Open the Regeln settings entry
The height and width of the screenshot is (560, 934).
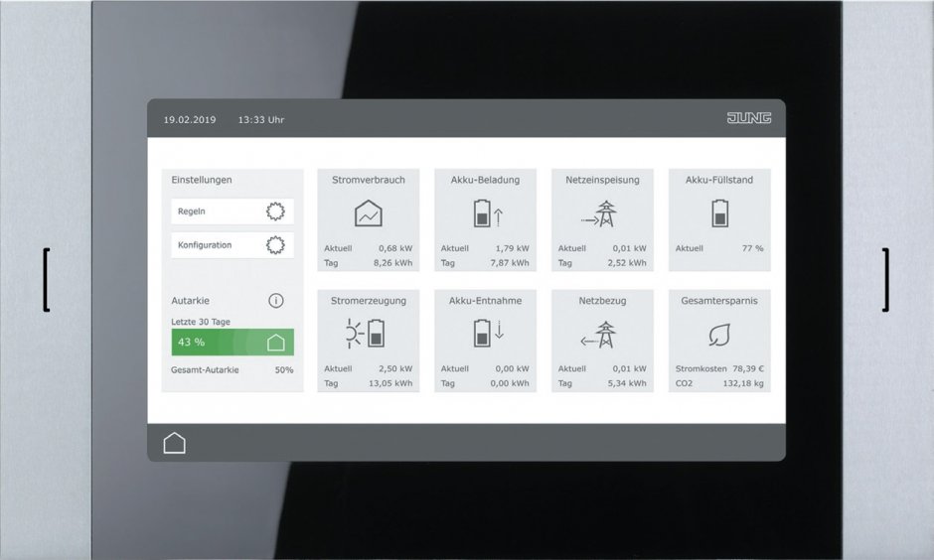point(233,211)
